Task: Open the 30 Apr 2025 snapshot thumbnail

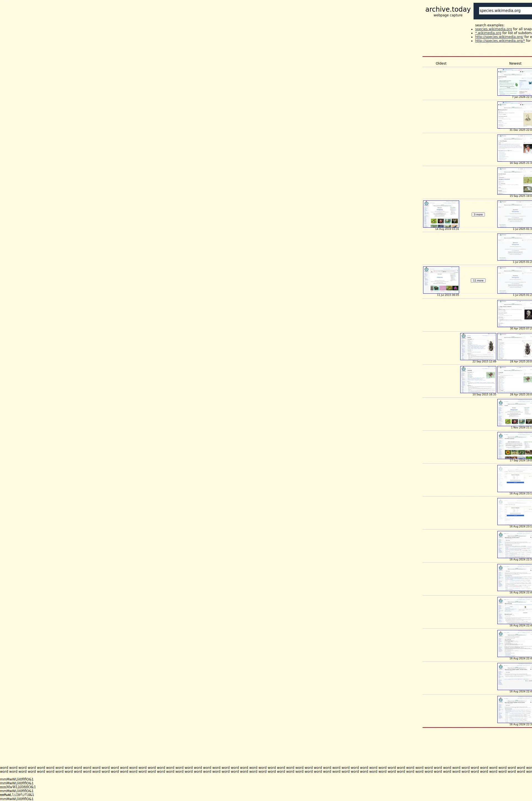Action: [x=514, y=313]
